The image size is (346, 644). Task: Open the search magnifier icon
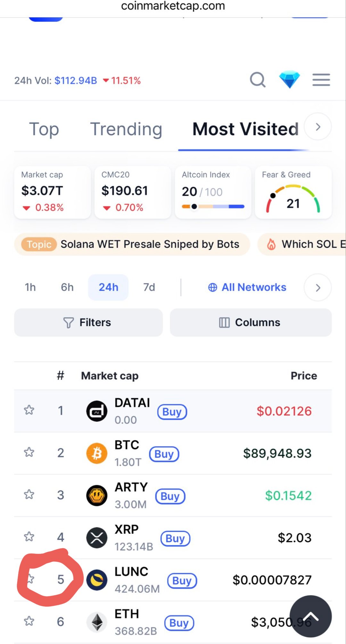coord(258,80)
